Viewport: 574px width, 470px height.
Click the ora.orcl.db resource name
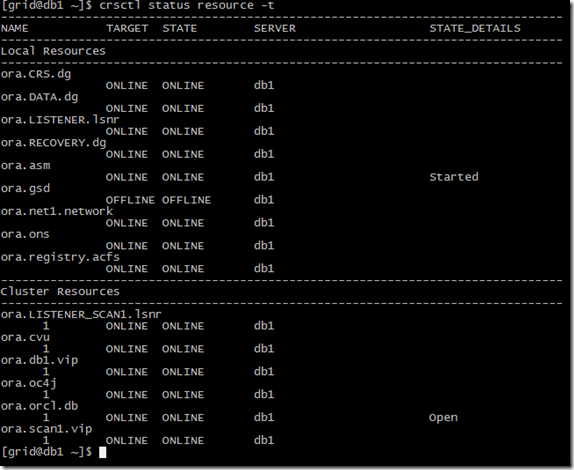tap(39, 406)
